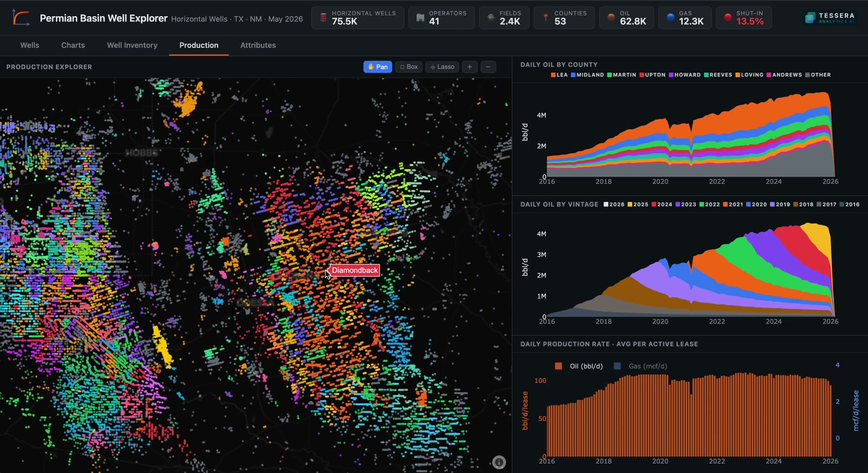
Task: Toggle HOWARD county legend entry
Action: click(x=685, y=75)
